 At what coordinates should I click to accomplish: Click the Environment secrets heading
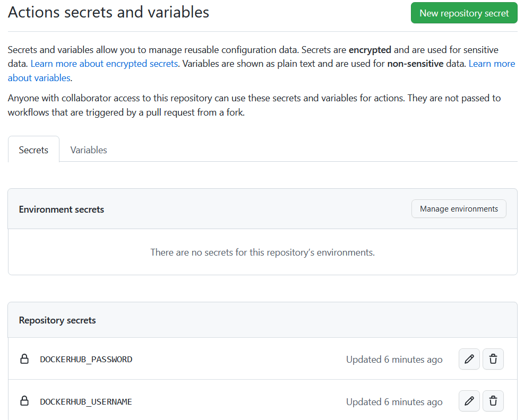pyautogui.click(x=62, y=209)
